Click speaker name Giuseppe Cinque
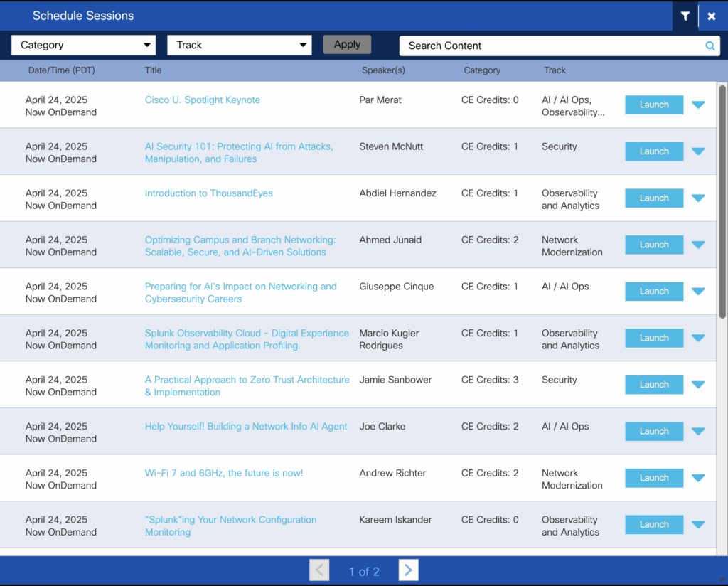The width and height of the screenshot is (728, 586). [397, 287]
